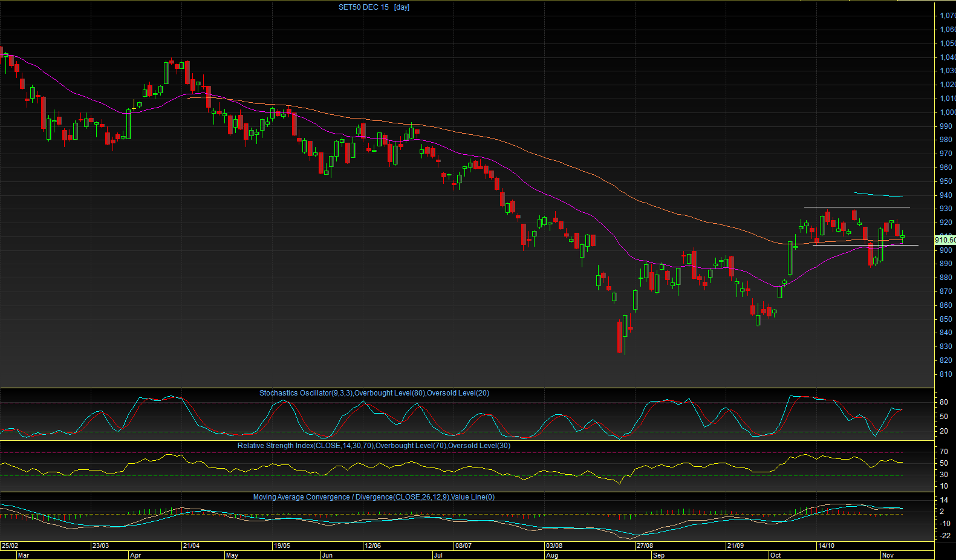This screenshot has height=560, width=956.
Task: Click the May month label
Action: click(232, 555)
